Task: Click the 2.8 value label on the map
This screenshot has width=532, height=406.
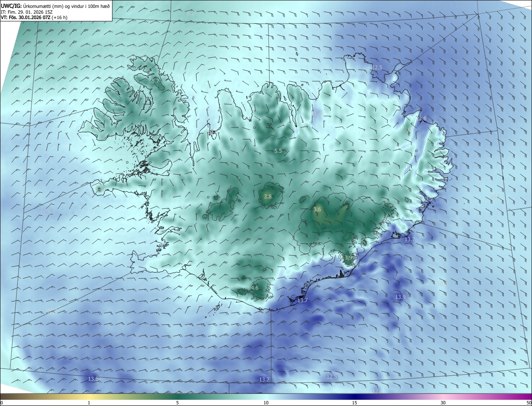Action: point(423,119)
